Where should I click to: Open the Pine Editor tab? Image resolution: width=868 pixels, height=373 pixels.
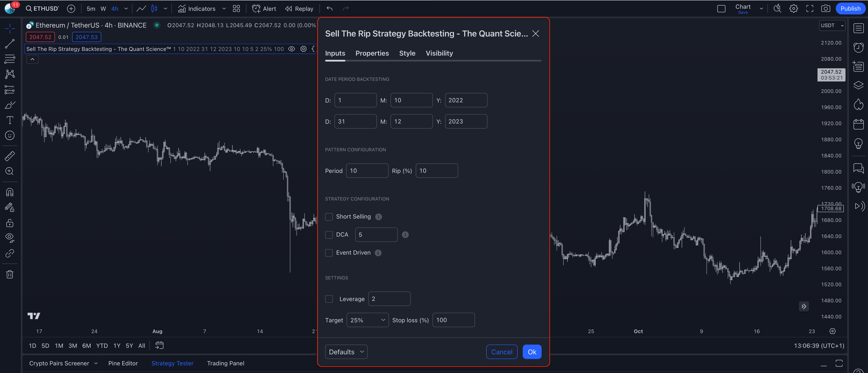pyautogui.click(x=123, y=363)
